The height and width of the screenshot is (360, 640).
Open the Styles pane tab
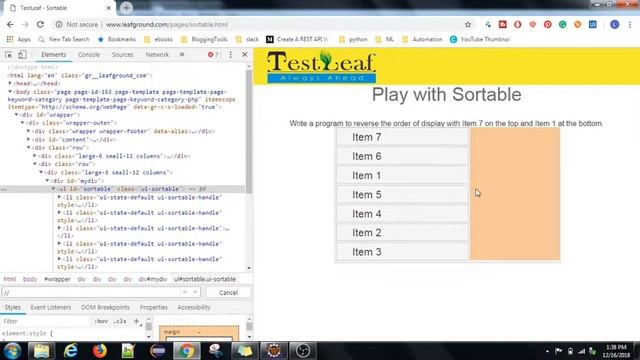coord(13,307)
